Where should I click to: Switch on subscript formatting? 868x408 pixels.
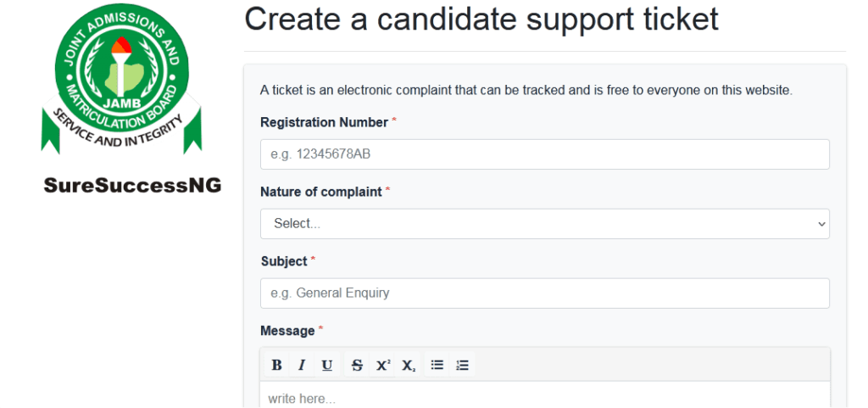(409, 366)
